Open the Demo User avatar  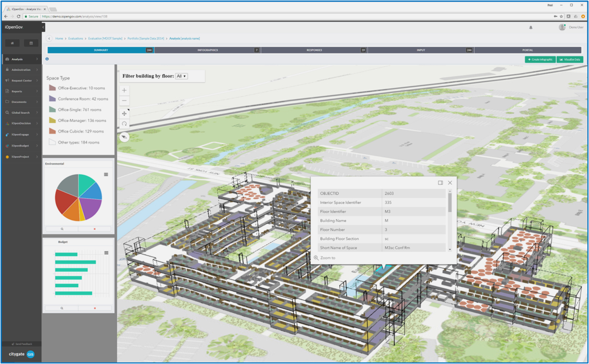(x=562, y=27)
